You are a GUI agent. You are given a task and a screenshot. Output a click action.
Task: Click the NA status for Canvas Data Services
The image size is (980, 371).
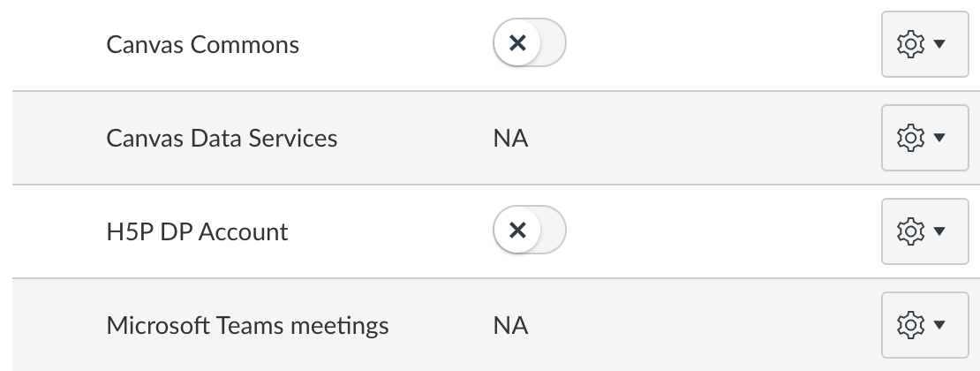click(x=510, y=139)
